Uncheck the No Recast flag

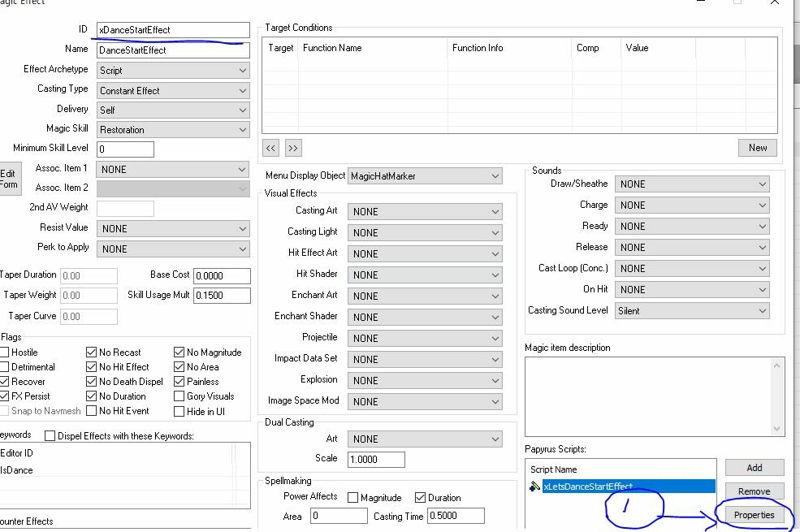pos(91,352)
